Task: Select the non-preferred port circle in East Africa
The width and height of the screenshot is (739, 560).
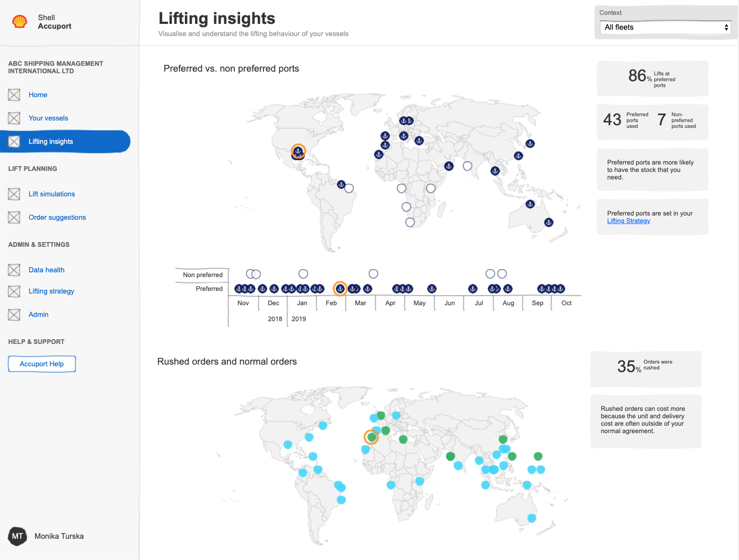Action: click(x=431, y=188)
